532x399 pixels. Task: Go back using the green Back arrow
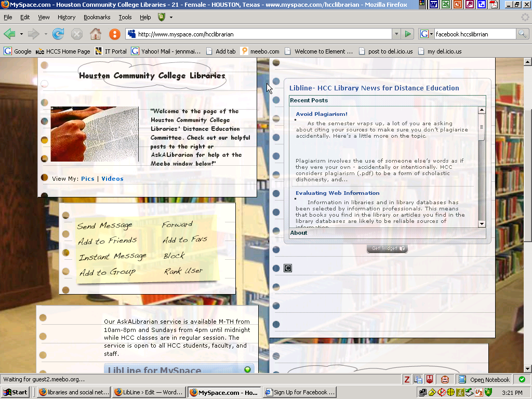point(9,34)
